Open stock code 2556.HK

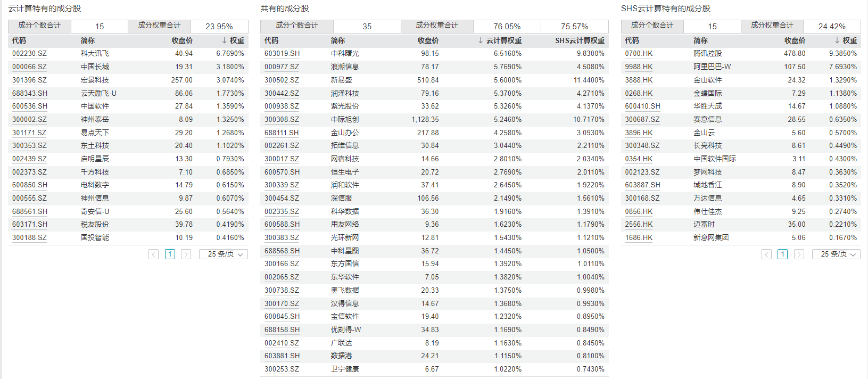[x=639, y=225]
